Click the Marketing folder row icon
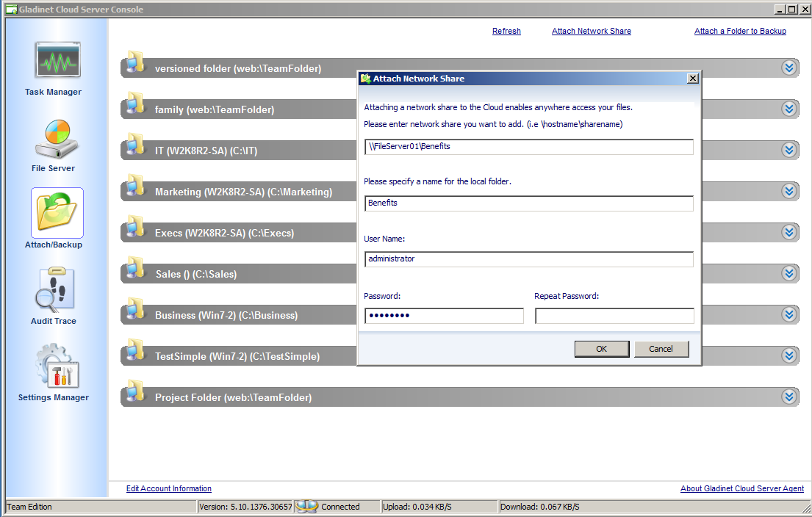This screenshot has height=517, width=812. (135, 185)
